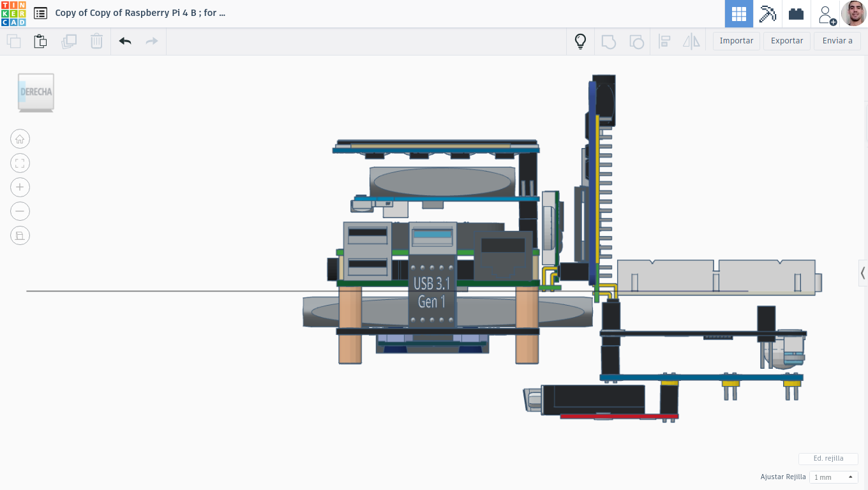
Task: Duplicate and repeat selection
Action: coord(69,41)
